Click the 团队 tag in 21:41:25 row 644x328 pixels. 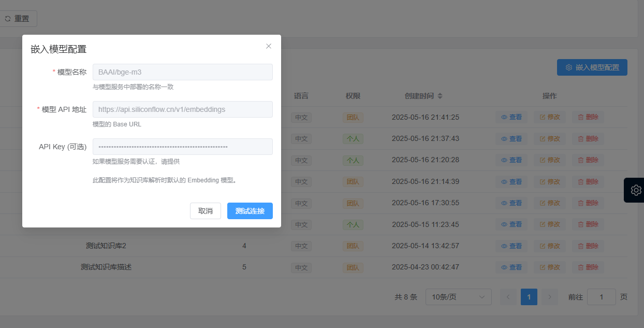pyautogui.click(x=353, y=117)
